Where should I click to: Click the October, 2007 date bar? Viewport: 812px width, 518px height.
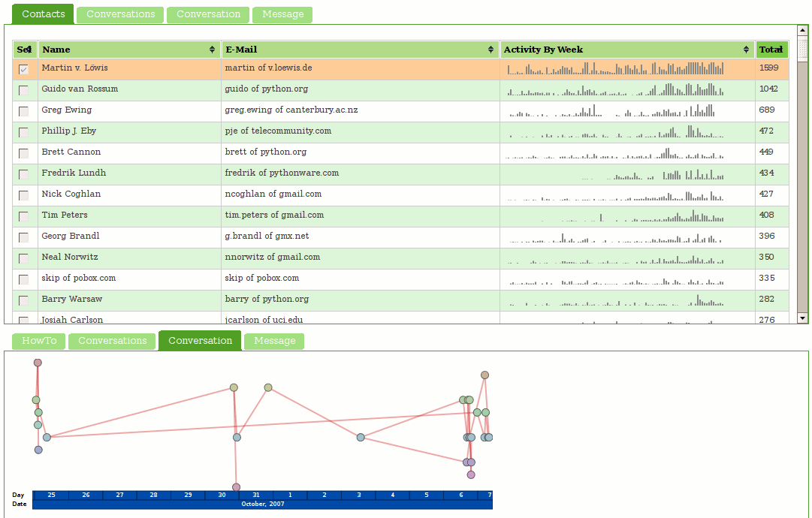(x=263, y=504)
